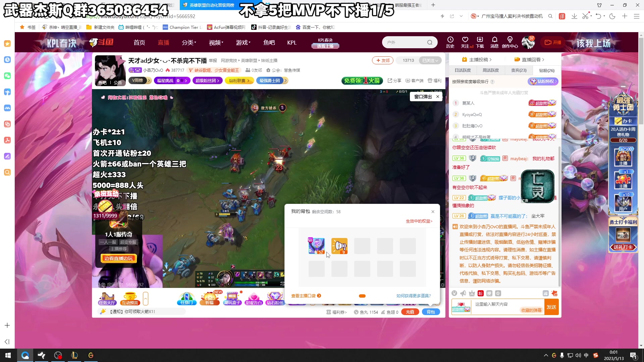644x362 pixels.
Task: Switch to the 日活跃度 tab
Action: click(x=463, y=70)
